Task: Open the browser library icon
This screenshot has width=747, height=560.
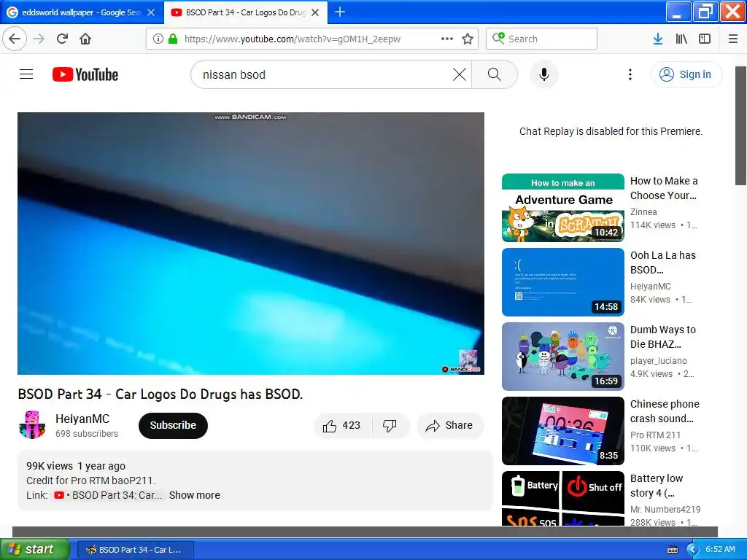Action: point(681,39)
